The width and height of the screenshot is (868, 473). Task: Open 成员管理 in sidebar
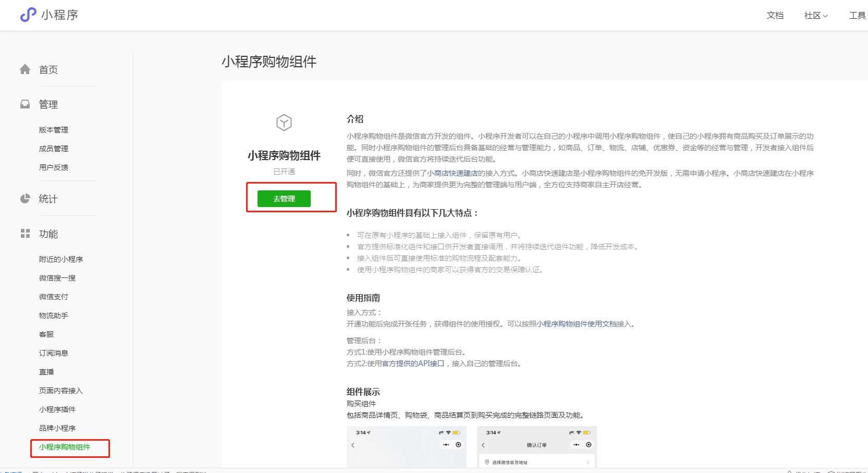pos(54,149)
